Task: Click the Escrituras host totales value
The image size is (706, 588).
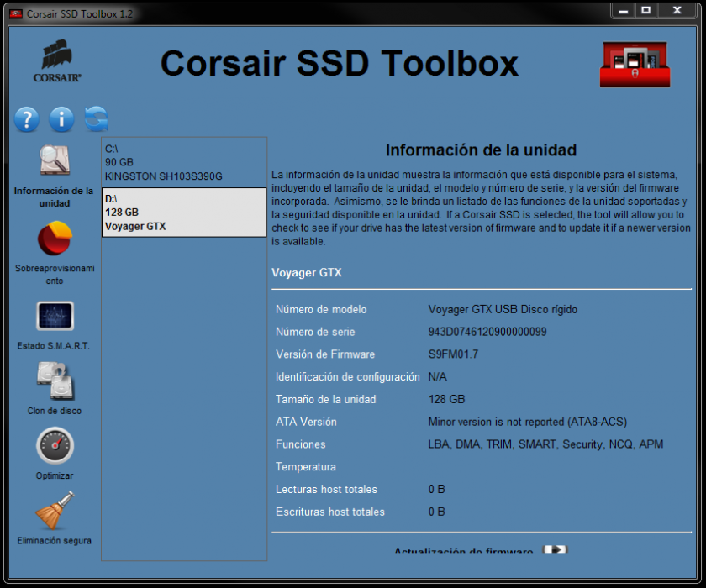Action: [436, 512]
